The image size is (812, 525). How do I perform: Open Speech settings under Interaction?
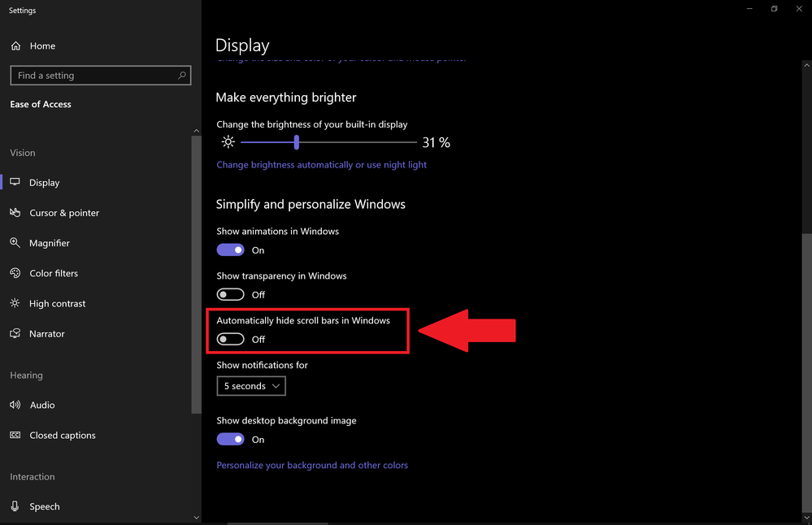pyautogui.click(x=44, y=506)
